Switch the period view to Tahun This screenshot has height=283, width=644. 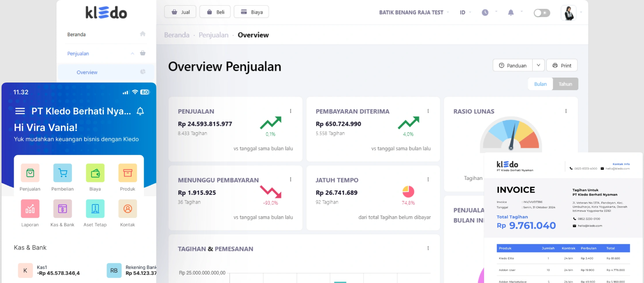tap(565, 84)
